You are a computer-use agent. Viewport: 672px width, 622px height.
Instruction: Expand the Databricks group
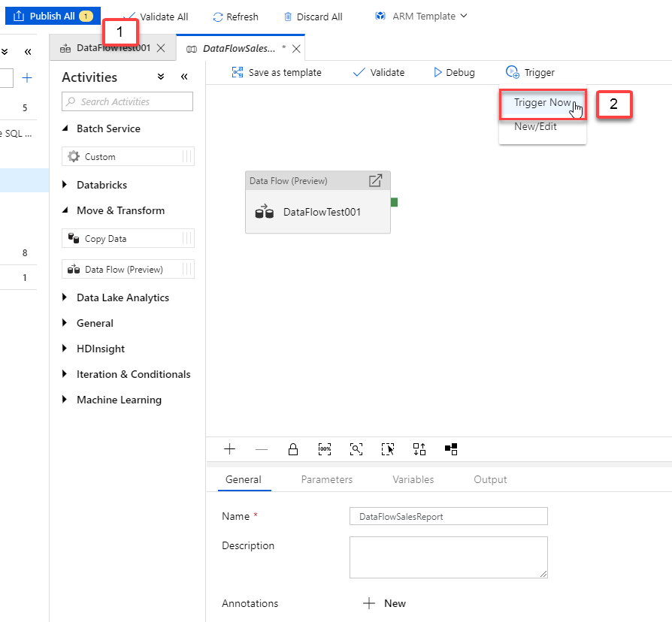point(65,185)
